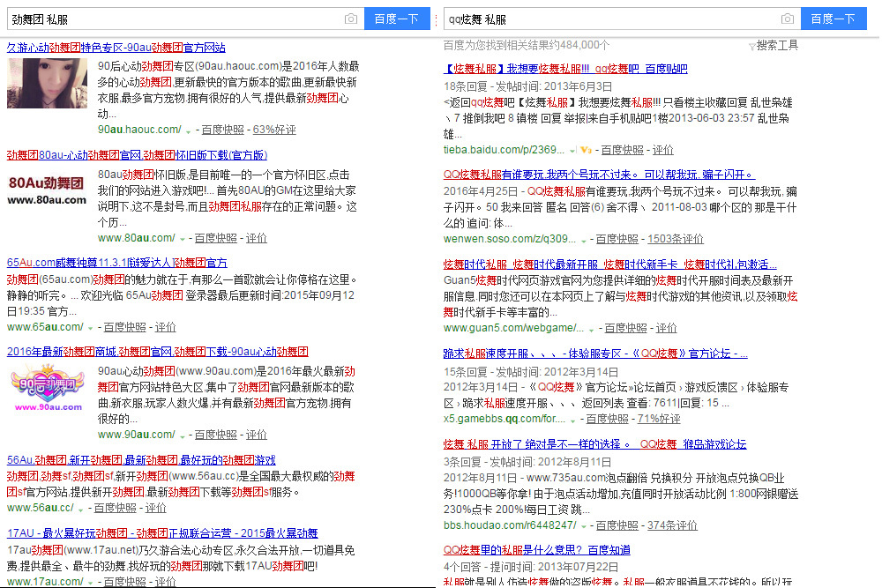The height and width of the screenshot is (588, 882).
Task: Click green URL www.17au.com/
Action: [x=45, y=581]
